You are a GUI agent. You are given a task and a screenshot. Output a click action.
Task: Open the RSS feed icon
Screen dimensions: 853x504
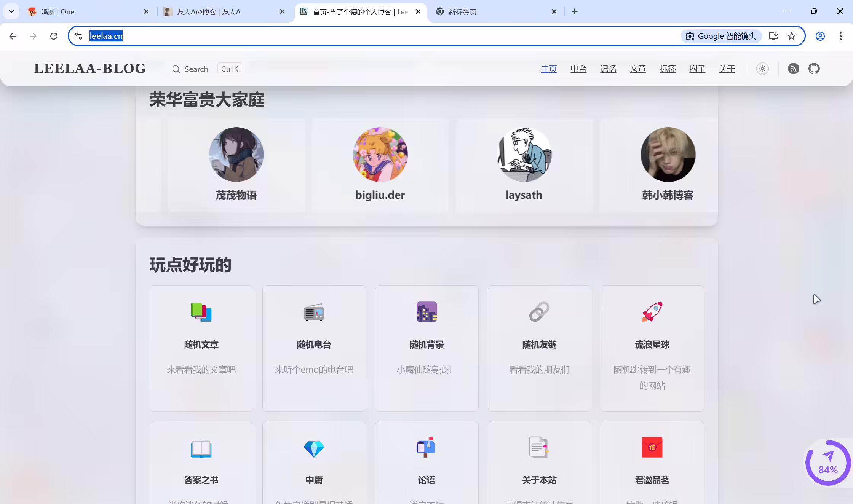[793, 69]
